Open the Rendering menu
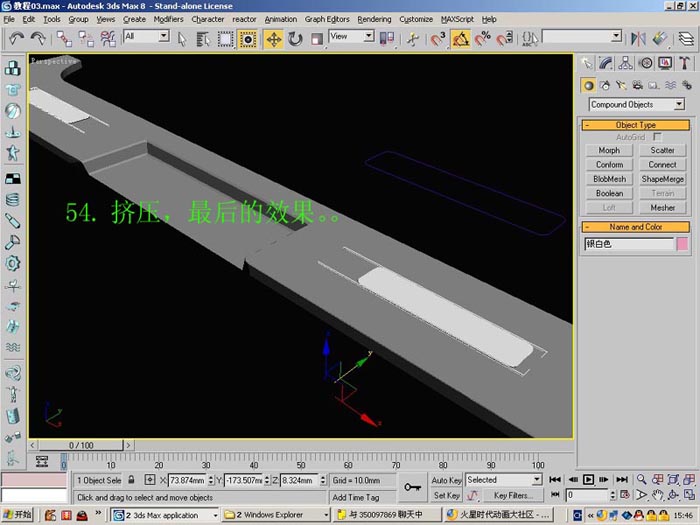The image size is (700, 525). [x=374, y=19]
